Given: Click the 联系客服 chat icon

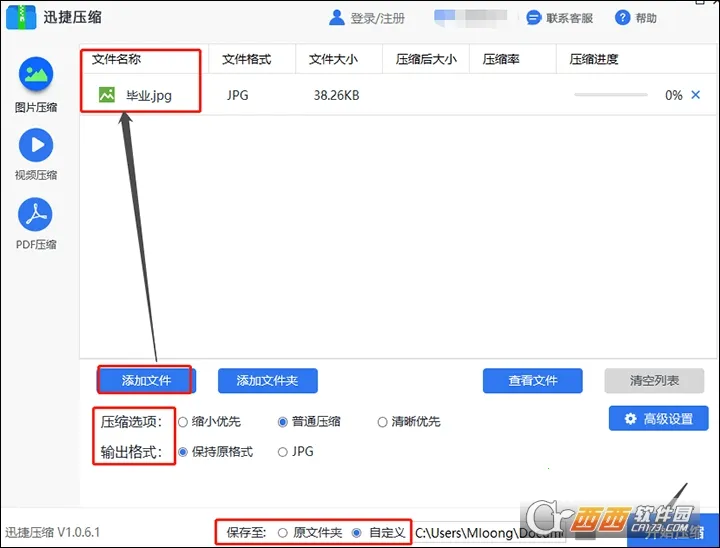Looking at the screenshot, I should pyautogui.click(x=534, y=18).
